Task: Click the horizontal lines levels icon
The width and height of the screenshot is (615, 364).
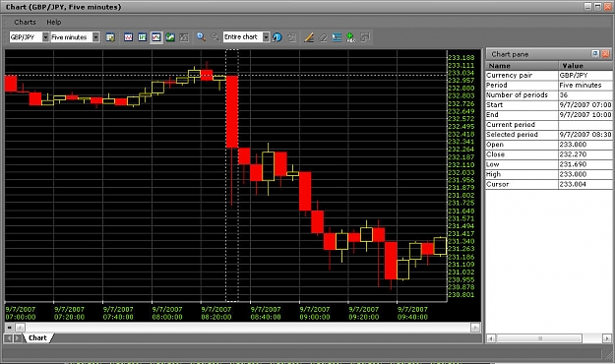Action: pos(337,37)
